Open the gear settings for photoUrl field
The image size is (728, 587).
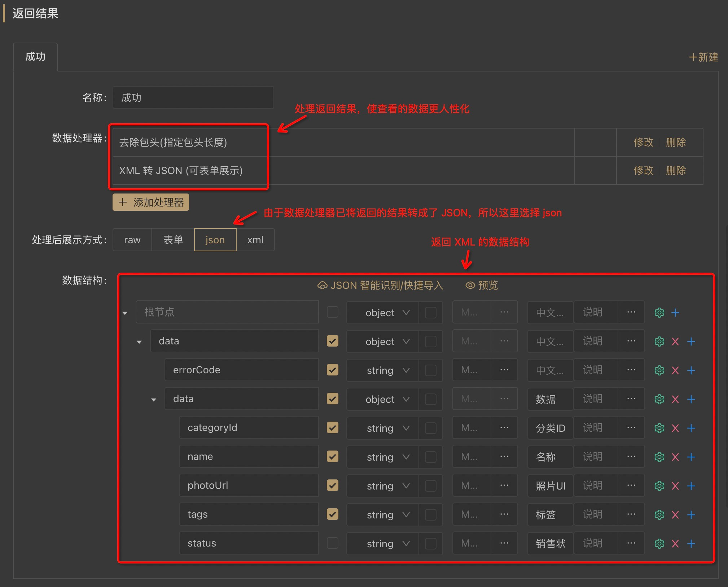[x=659, y=486]
